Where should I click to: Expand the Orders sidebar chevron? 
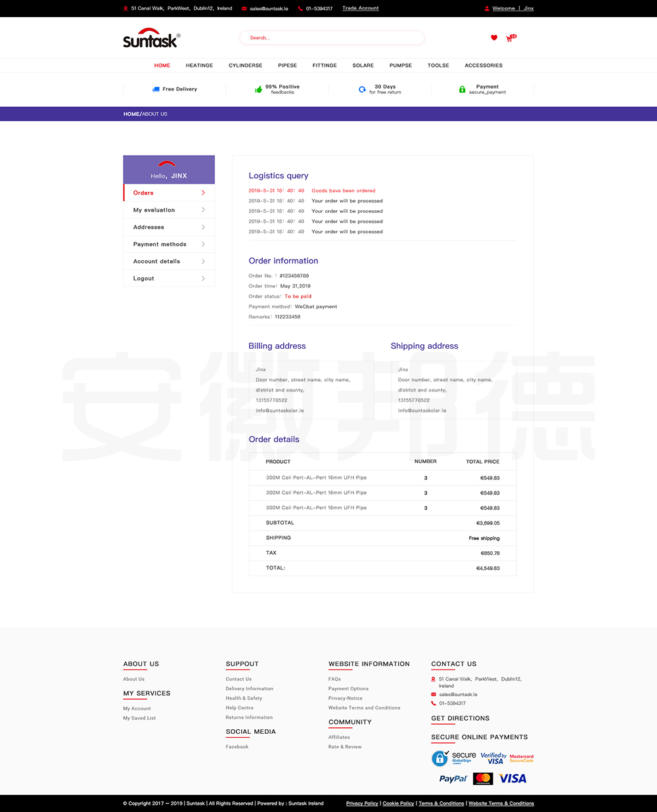pyautogui.click(x=203, y=193)
